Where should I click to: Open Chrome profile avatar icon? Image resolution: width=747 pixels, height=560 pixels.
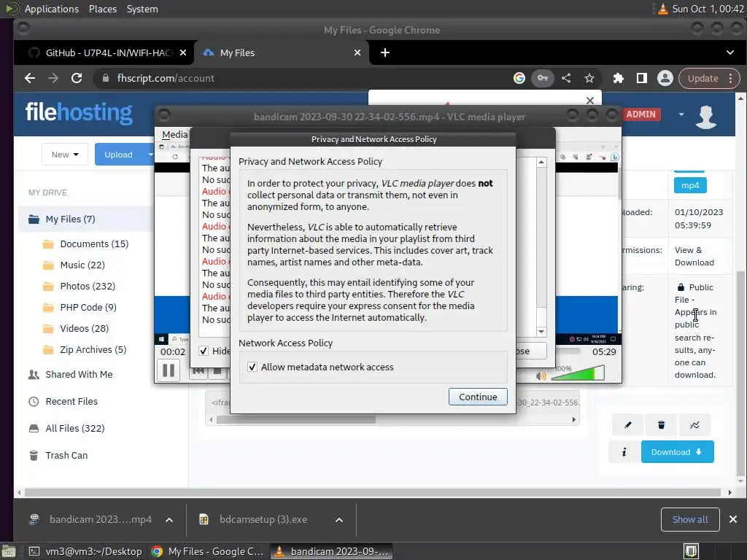(665, 78)
